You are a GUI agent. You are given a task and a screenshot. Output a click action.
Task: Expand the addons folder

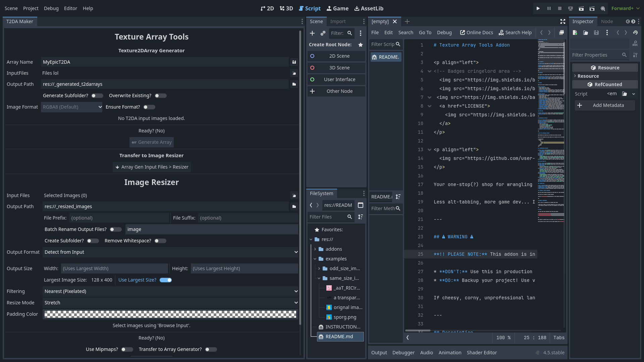click(x=315, y=249)
